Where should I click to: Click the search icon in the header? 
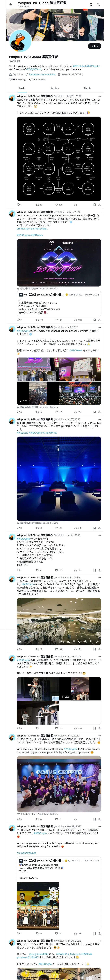pos(98,5)
